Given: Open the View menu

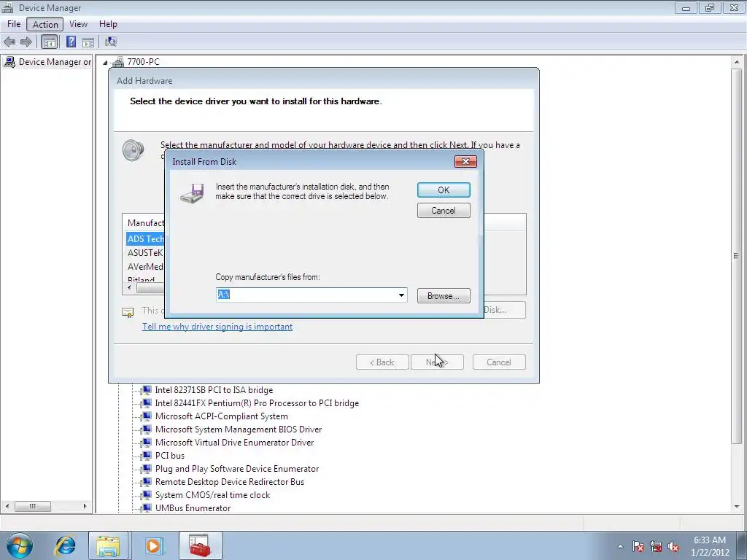Looking at the screenshot, I should (78, 24).
